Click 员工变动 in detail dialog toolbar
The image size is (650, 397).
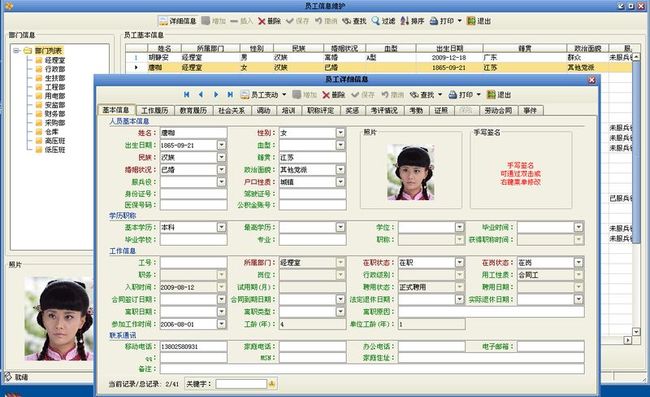260,95
